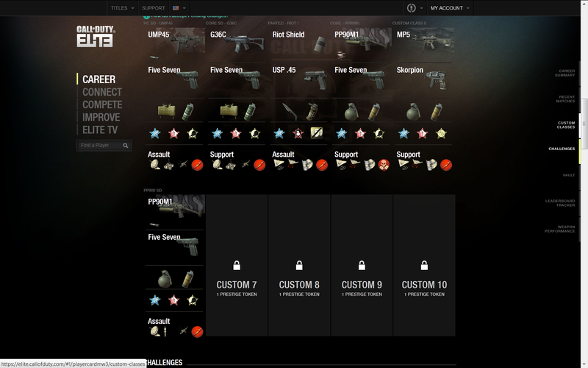Select PP90M1 in the PP900 SD class
The width and height of the screenshot is (588, 368).
[175, 211]
